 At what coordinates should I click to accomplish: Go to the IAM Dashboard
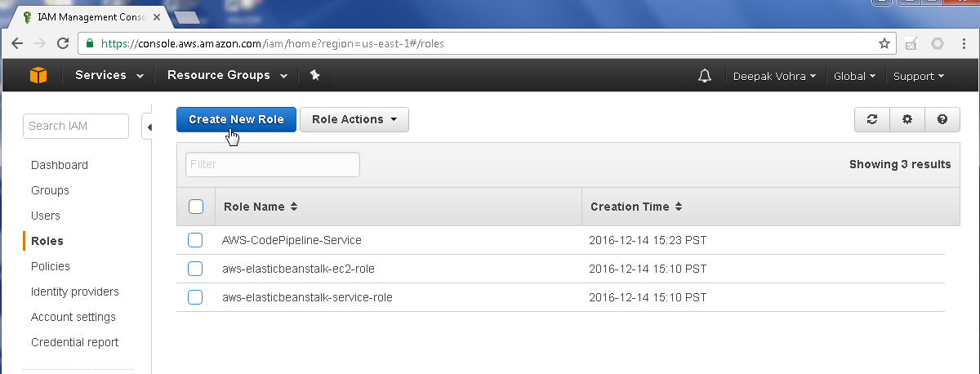[60, 165]
